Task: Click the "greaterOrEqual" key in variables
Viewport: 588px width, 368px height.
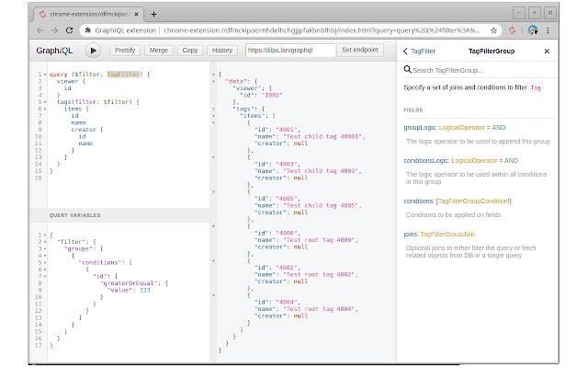Action: point(130,283)
